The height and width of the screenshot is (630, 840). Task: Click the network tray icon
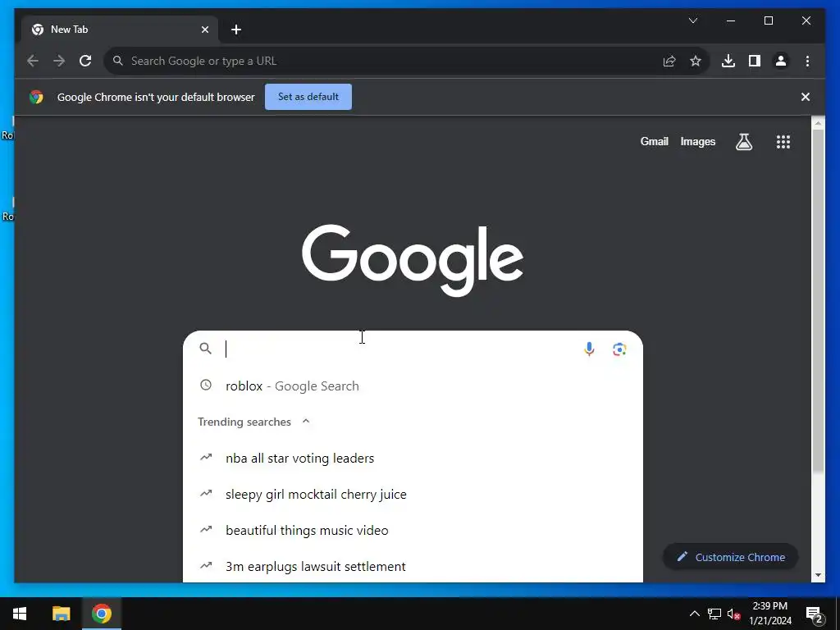(x=714, y=614)
